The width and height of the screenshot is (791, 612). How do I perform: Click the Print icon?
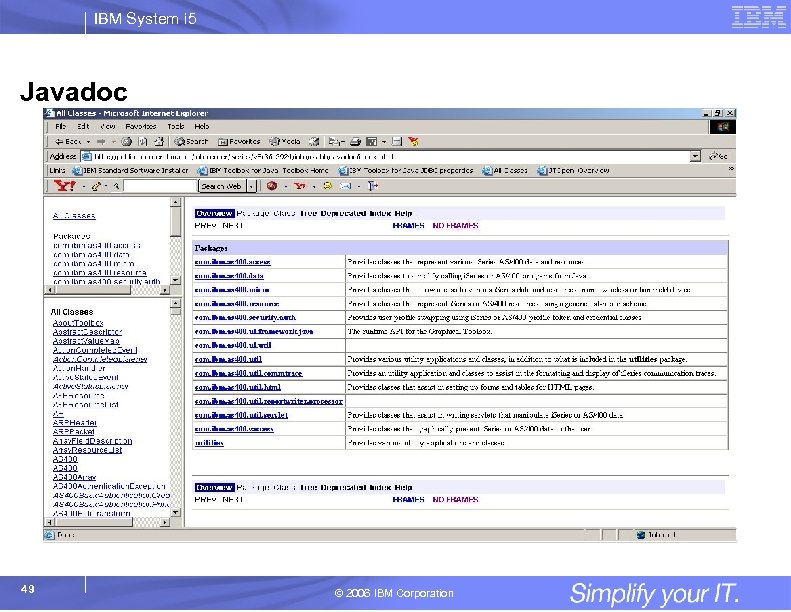[x=356, y=142]
